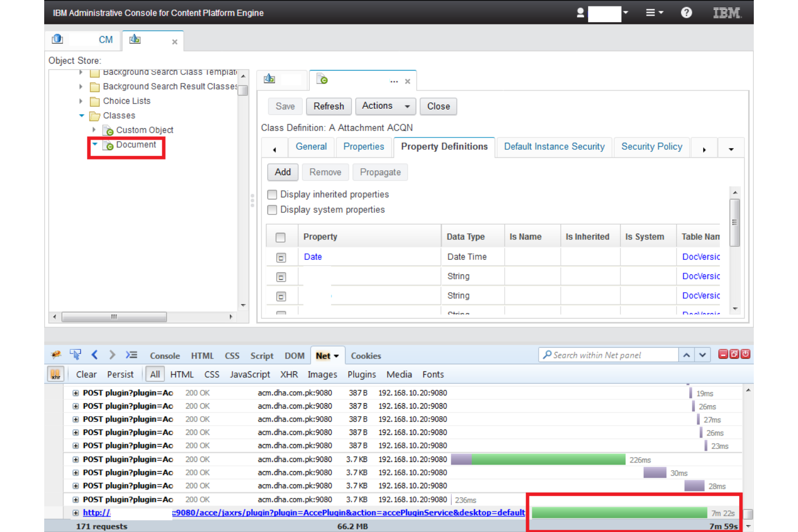Open the help question mark icon
Image resolution: width=798 pixels, height=532 pixels.
686,12
